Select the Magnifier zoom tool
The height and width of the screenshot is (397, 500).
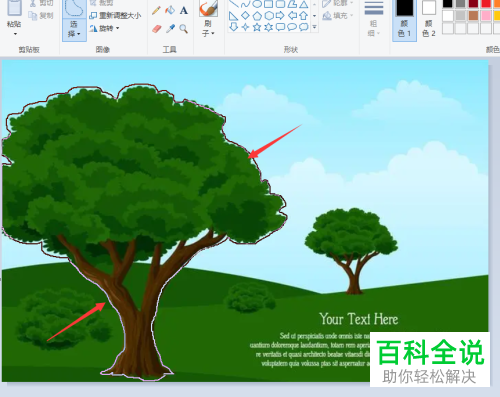(183, 29)
